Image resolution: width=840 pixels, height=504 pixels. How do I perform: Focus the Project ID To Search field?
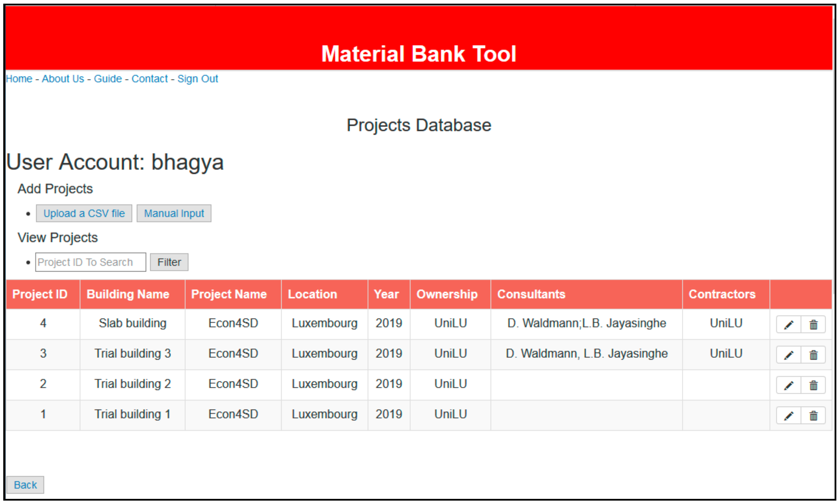(x=90, y=262)
